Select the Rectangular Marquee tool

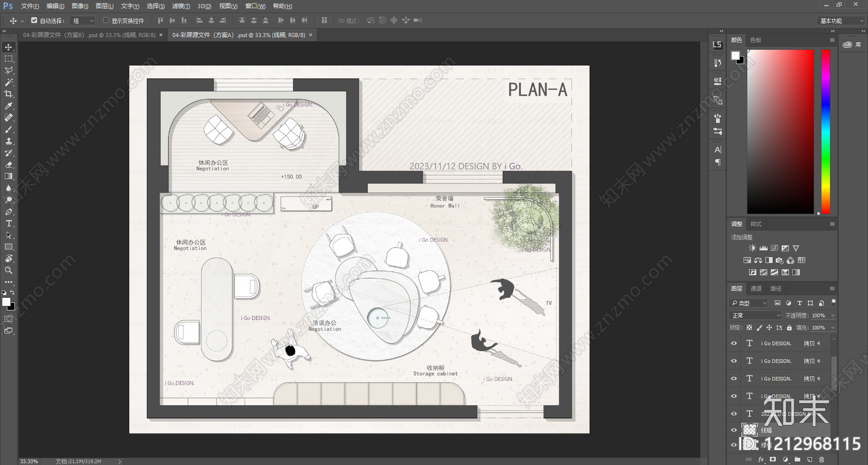point(9,59)
